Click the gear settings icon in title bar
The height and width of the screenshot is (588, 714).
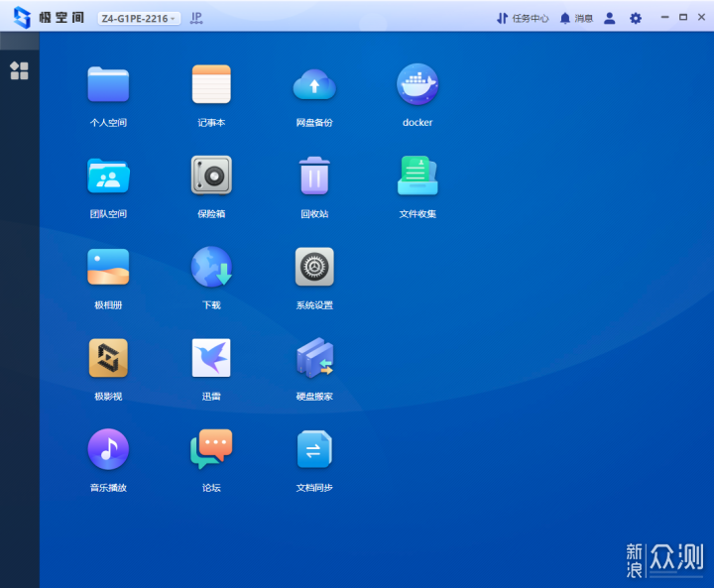[x=636, y=18]
